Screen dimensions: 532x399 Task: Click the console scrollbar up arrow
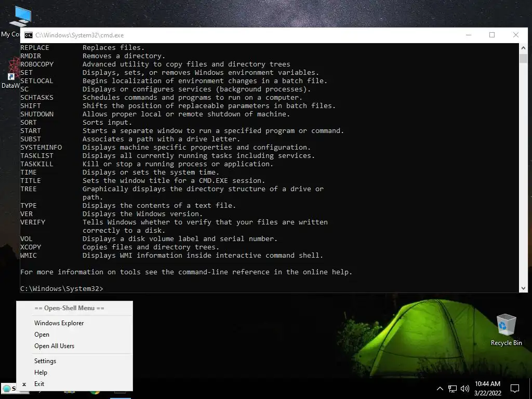pyautogui.click(x=523, y=48)
